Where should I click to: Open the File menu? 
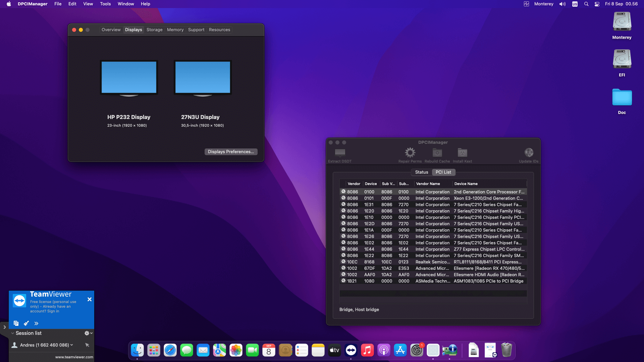point(58,4)
